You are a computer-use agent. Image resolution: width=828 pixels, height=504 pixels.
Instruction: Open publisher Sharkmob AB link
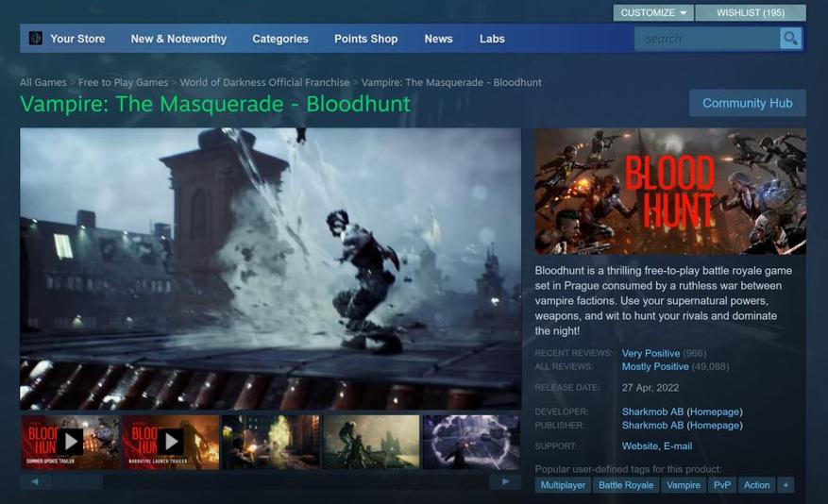pos(652,425)
